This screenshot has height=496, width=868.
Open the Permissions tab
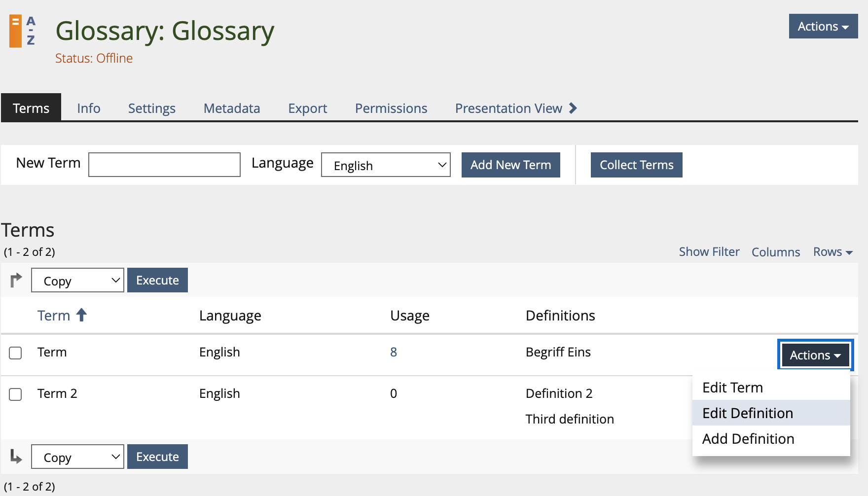click(x=391, y=108)
